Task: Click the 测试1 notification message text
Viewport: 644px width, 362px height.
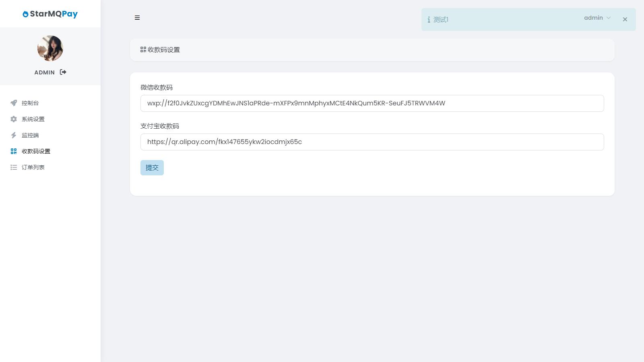Action: [441, 20]
